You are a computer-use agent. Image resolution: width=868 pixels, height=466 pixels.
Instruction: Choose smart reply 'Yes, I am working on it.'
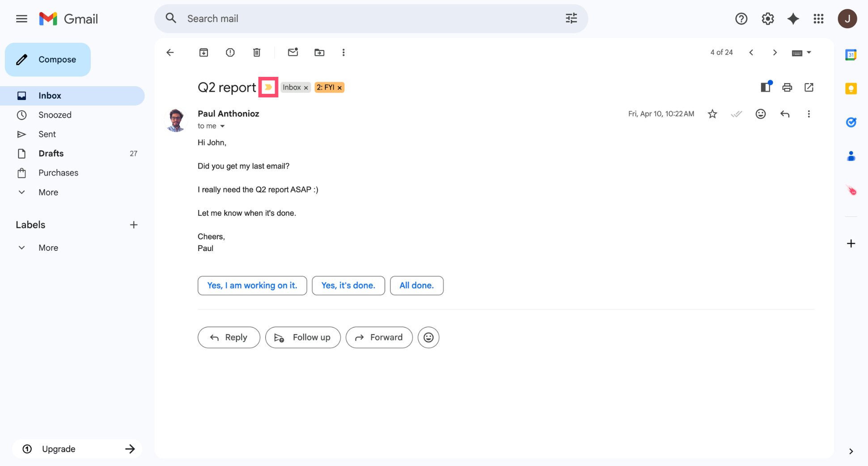pyautogui.click(x=252, y=285)
